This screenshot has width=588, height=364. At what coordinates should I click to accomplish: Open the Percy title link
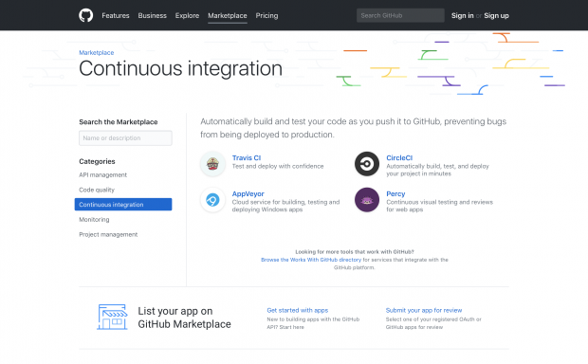coord(395,193)
